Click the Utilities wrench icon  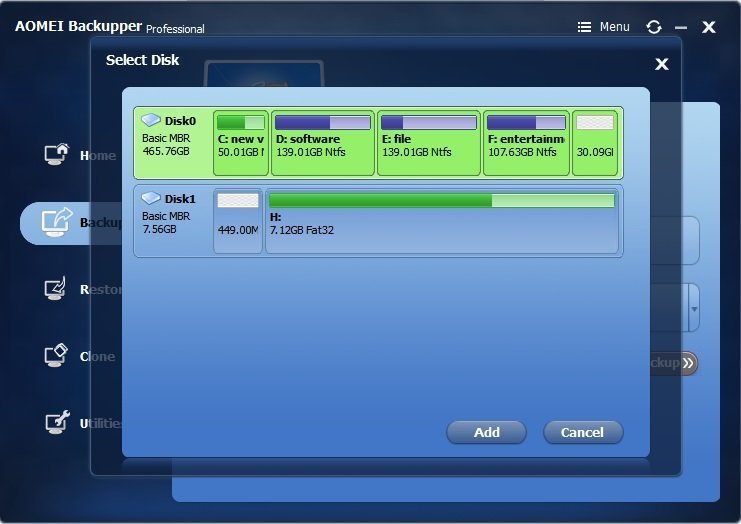tap(57, 422)
